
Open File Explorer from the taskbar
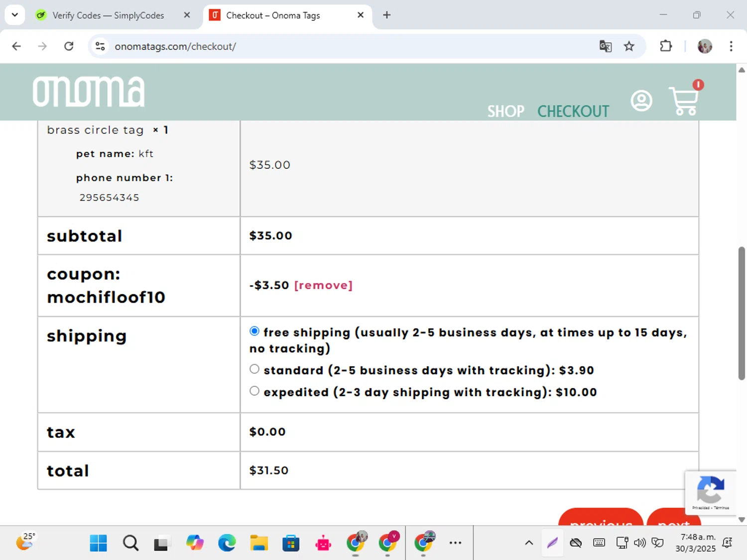point(259,543)
